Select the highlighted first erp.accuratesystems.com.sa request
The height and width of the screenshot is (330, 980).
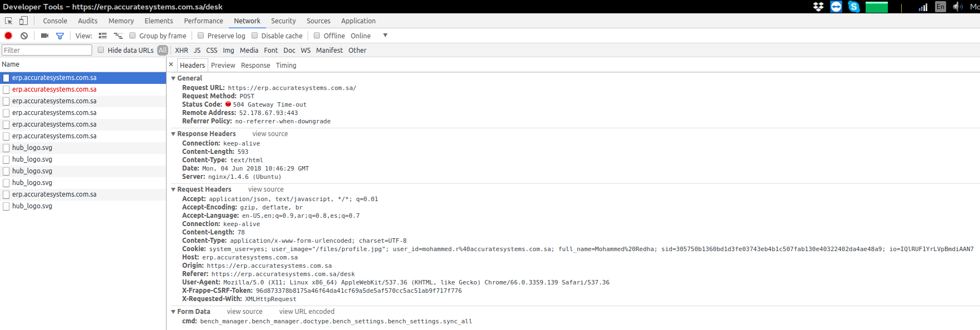click(x=83, y=78)
